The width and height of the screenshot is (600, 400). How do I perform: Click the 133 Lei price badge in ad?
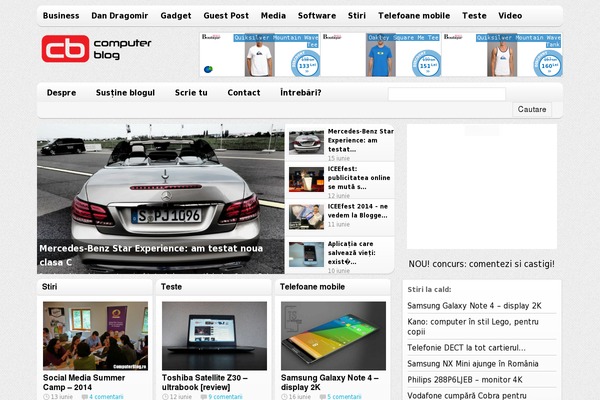click(305, 64)
